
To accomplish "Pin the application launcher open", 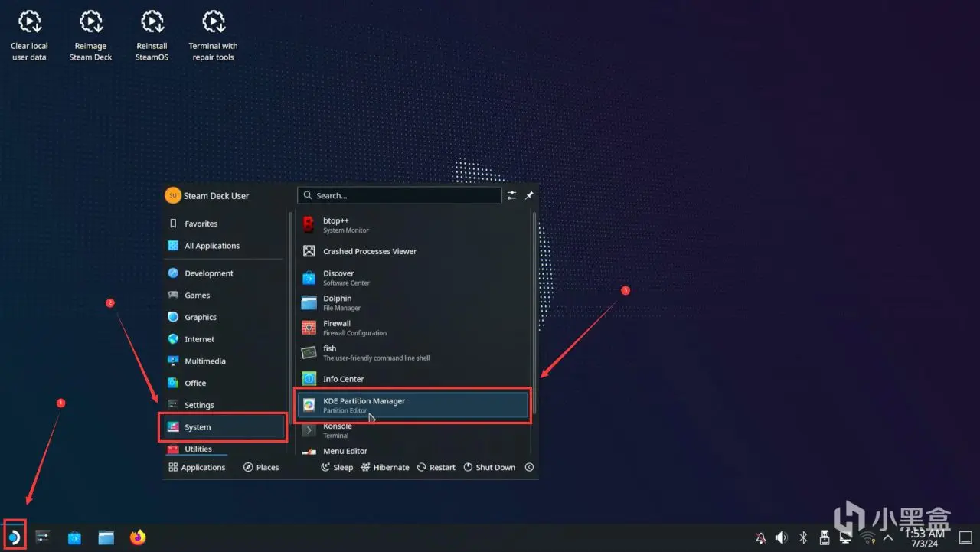I will pyautogui.click(x=529, y=195).
